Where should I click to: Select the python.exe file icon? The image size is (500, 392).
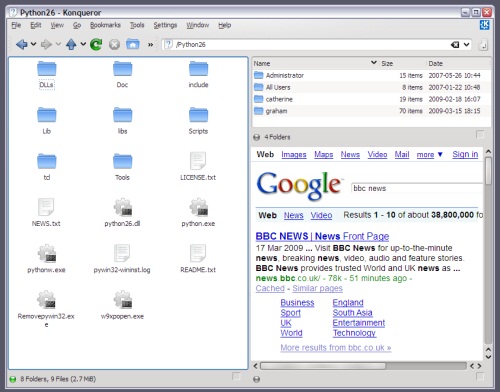(198, 207)
